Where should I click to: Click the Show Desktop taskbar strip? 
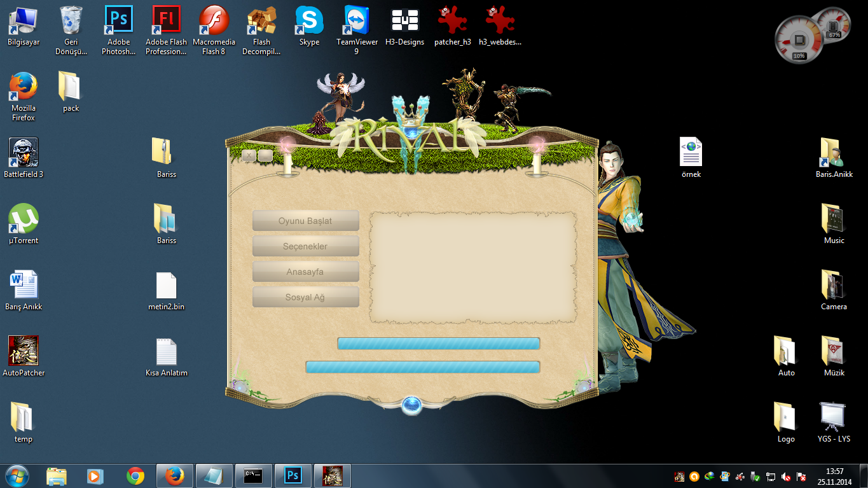point(864,476)
